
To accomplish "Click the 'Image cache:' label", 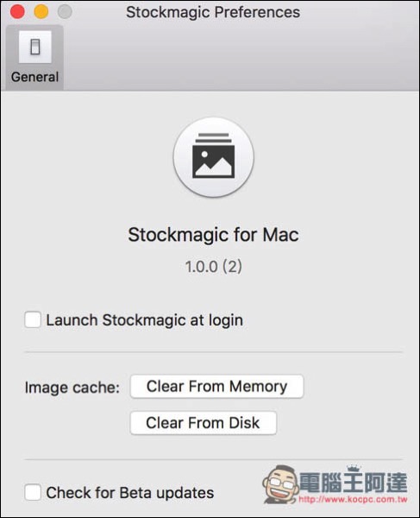I will [x=72, y=387].
